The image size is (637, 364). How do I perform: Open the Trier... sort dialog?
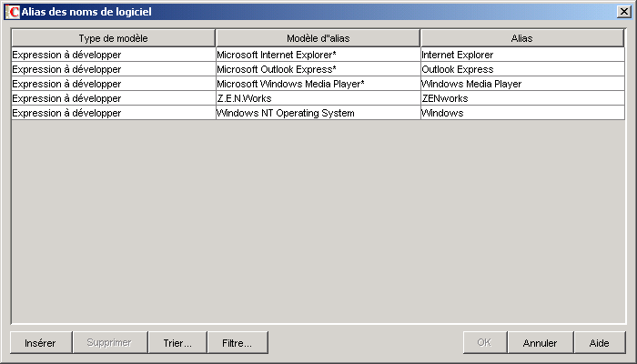[x=177, y=343]
